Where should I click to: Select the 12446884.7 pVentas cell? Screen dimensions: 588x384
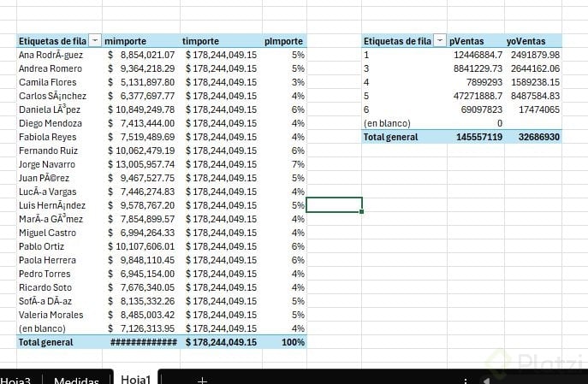[x=476, y=55]
